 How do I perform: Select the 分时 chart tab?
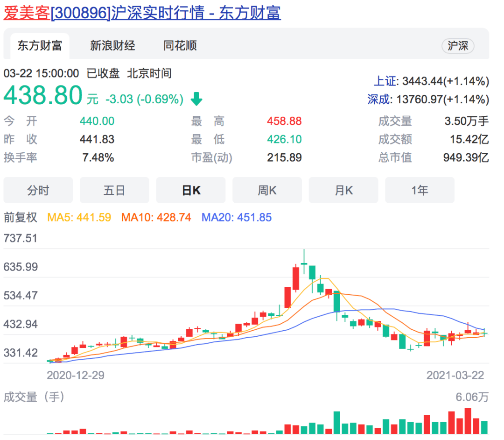click(x=38, y=190)
